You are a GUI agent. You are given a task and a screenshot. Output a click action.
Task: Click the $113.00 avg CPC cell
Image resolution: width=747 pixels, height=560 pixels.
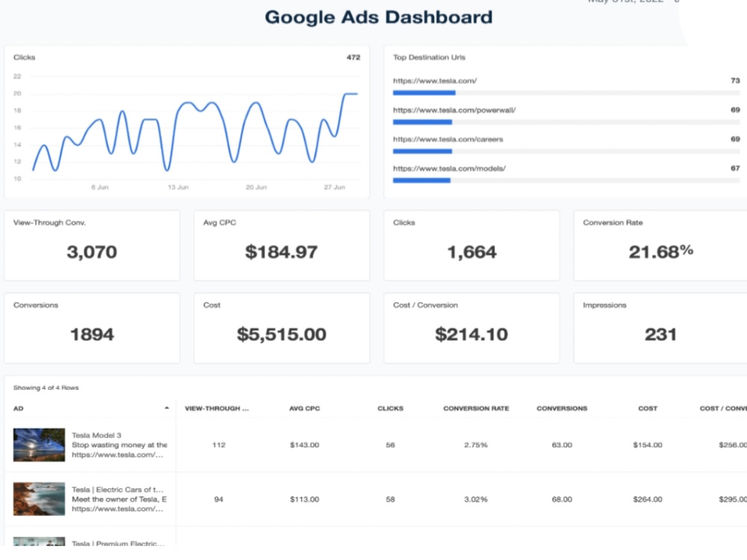click(x=305, y=499)
